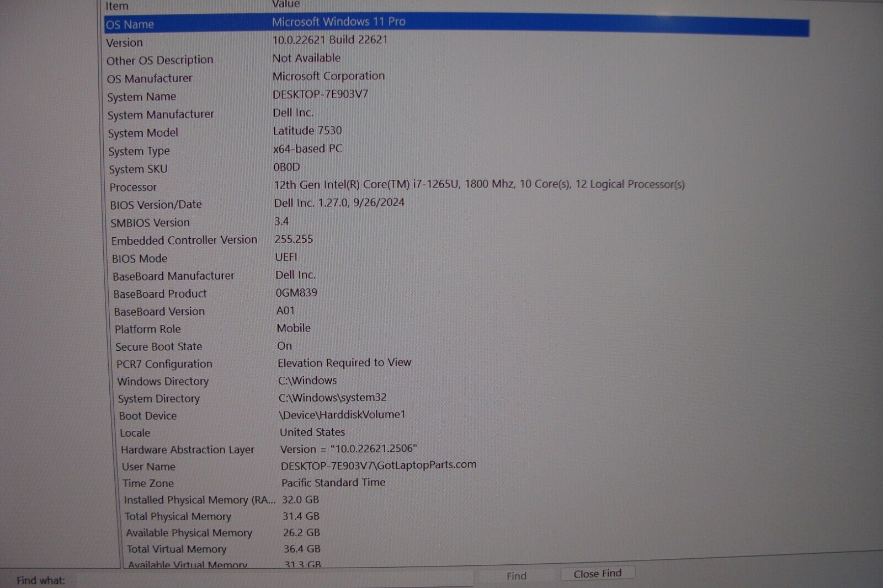Select the System Name row

click(141, 97)
